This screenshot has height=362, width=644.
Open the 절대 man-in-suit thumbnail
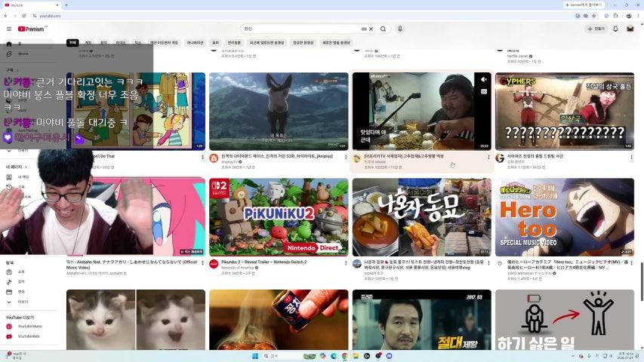coord(421,320)
